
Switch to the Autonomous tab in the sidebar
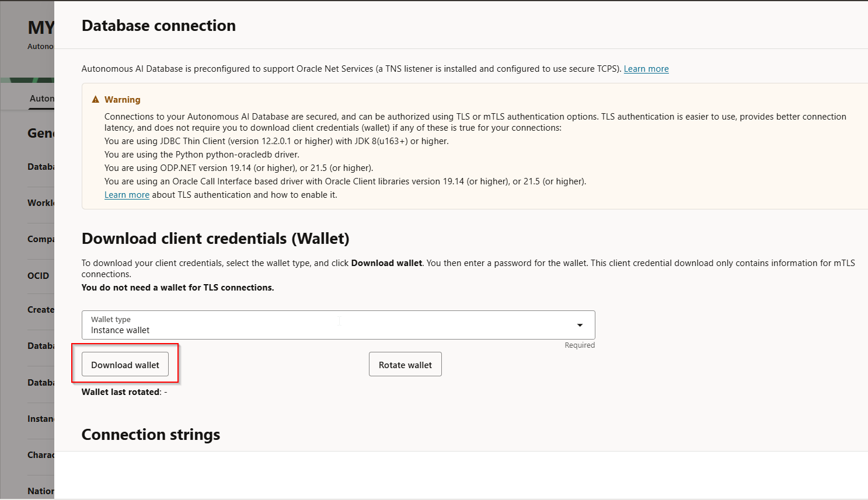[42, 98]
